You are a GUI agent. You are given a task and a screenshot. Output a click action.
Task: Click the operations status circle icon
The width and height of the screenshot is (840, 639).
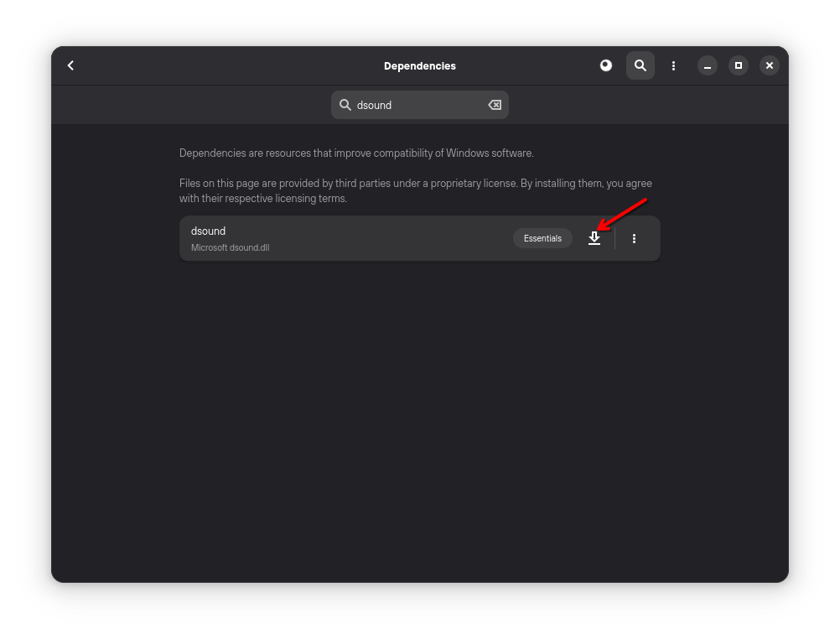(606, 65)
